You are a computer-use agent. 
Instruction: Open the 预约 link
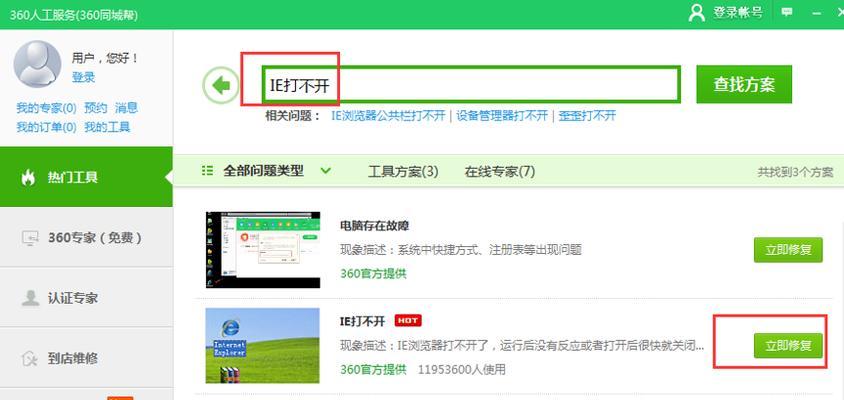coord(96,108)
